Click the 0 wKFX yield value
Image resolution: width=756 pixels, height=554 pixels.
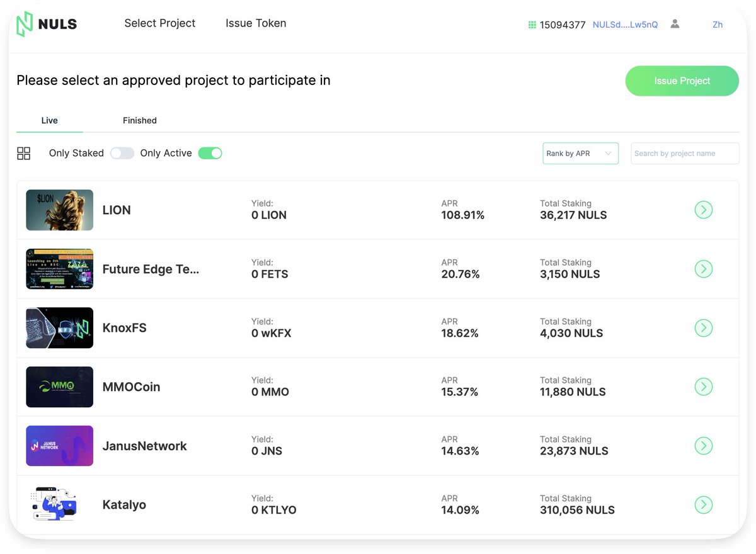pos(272,333)
